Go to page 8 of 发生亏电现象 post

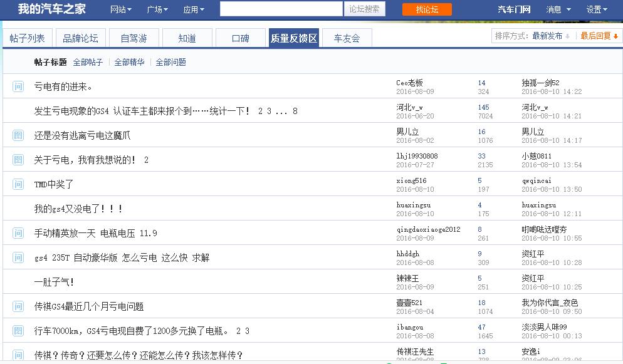[295, 111]
